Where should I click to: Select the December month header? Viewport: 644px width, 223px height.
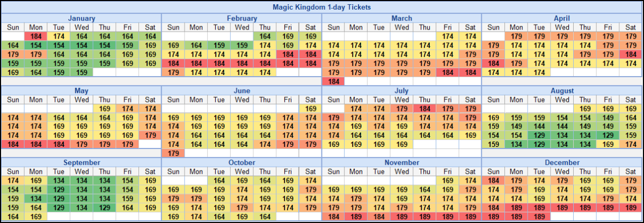click(562, 162)
